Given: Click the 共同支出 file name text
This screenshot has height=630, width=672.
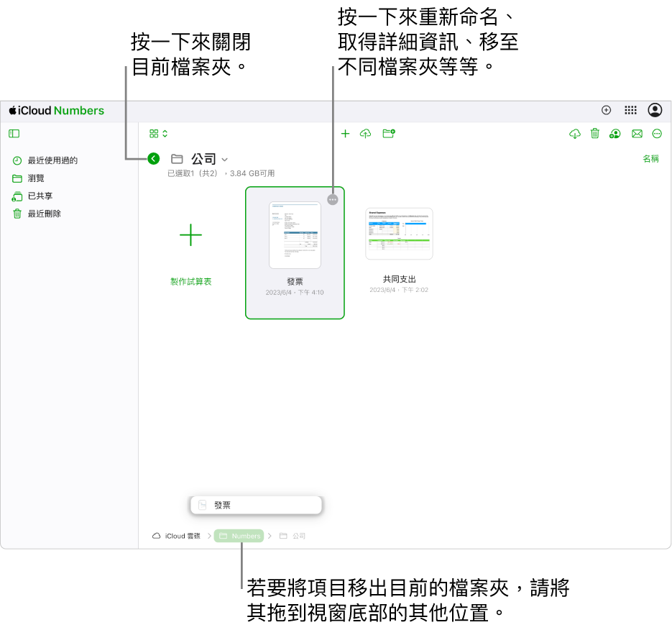Looking at the screenshot, I should [x=399, y=279].
